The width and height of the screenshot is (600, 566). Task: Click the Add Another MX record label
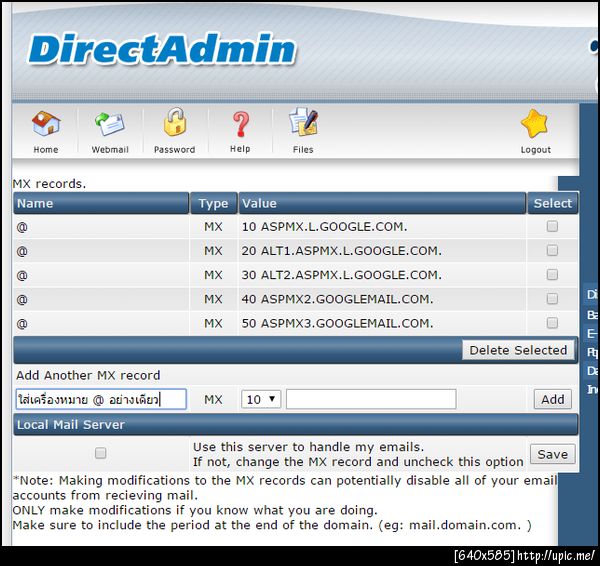tap(88, 375)
